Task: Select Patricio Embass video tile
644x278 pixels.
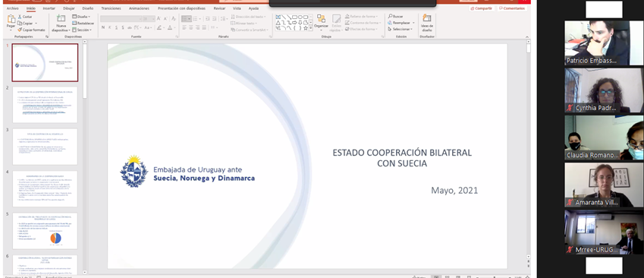Action: click(604, 43)
